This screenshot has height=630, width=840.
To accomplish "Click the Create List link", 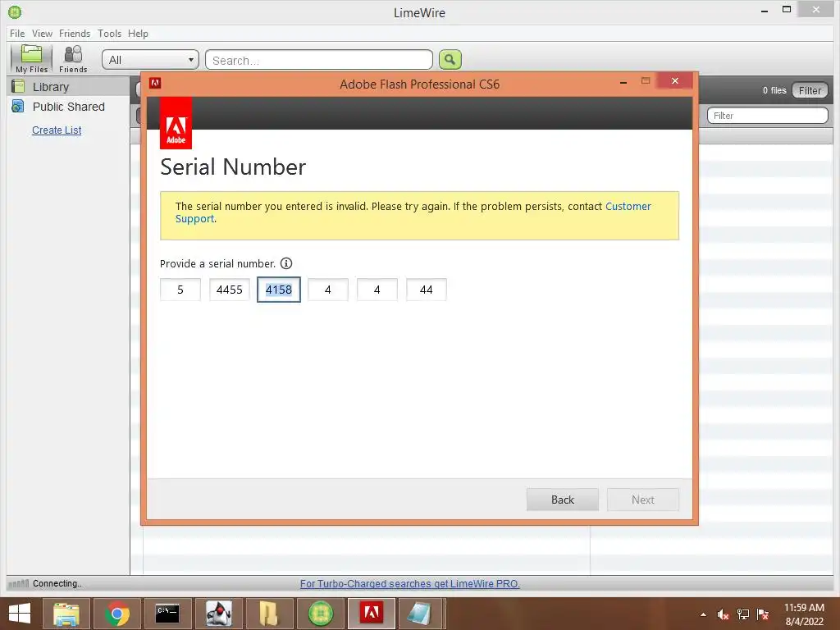I will click(x=57, y=130).
